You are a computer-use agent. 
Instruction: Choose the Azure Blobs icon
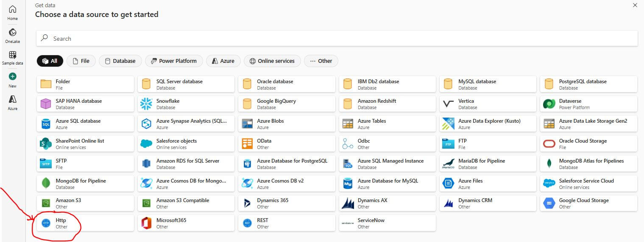pyautogui.click(x=247, y=124)
